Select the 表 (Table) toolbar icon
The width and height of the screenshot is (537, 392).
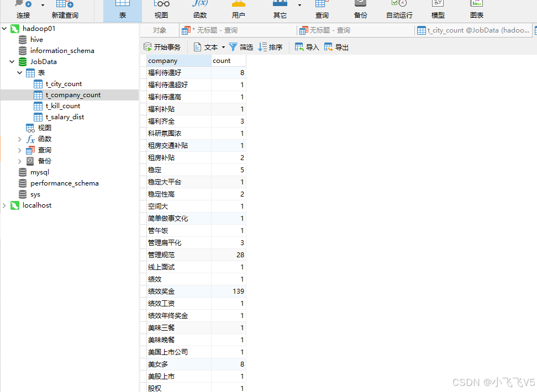(x=122, y=9)
